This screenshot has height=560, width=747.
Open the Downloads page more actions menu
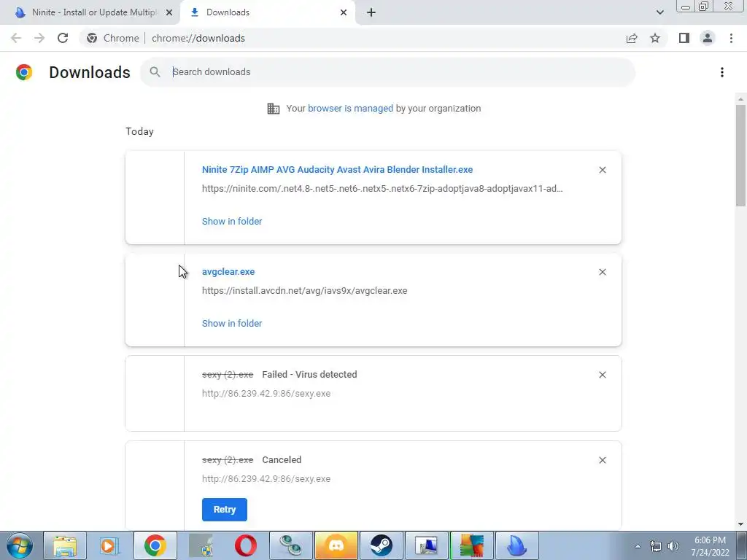[722, 72]
